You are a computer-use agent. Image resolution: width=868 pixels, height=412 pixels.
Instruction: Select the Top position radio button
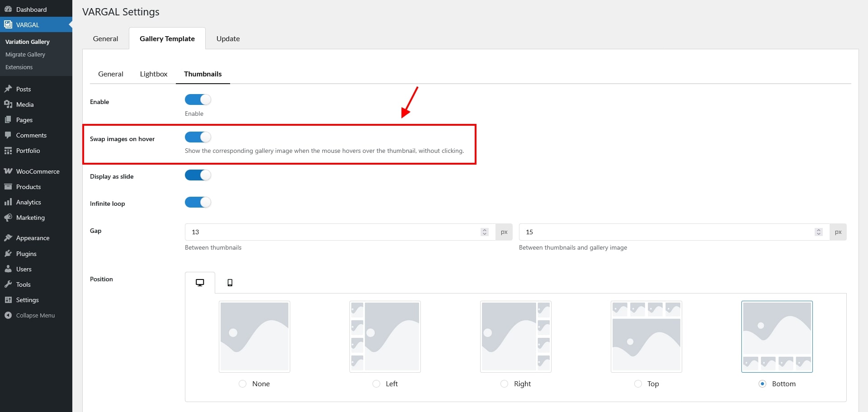(638, 384)
